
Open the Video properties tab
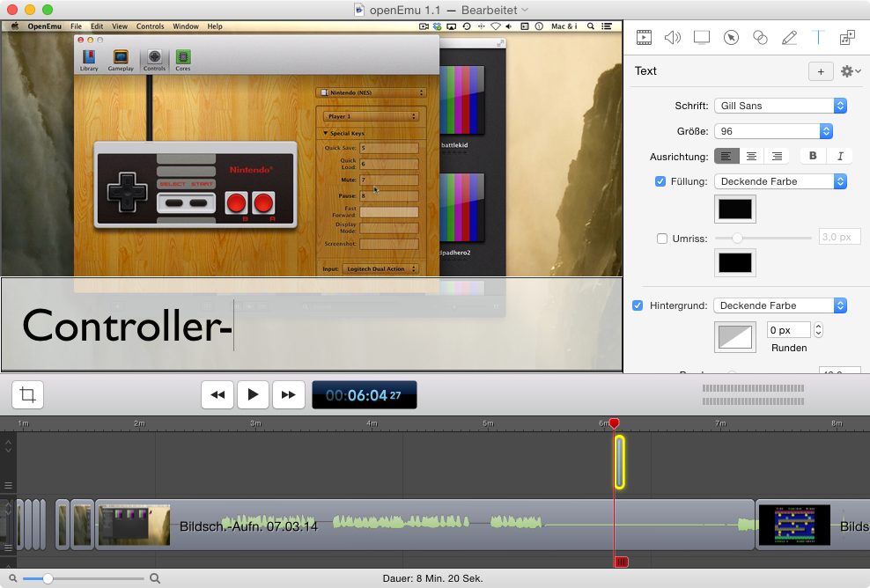click(x=644, y=37)
